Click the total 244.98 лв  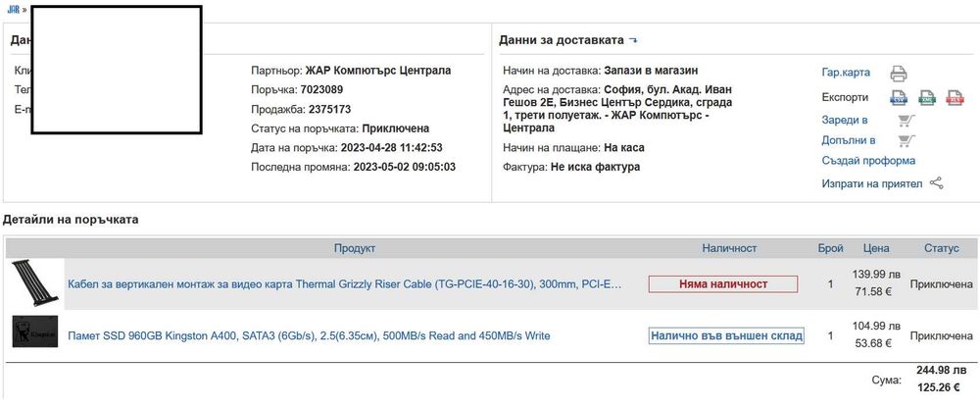click(941, 371)
